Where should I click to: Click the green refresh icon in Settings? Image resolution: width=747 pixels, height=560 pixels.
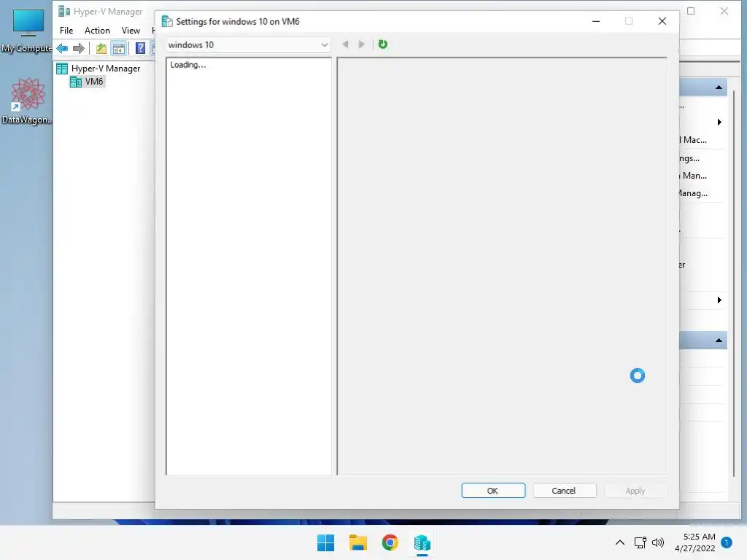382,44
